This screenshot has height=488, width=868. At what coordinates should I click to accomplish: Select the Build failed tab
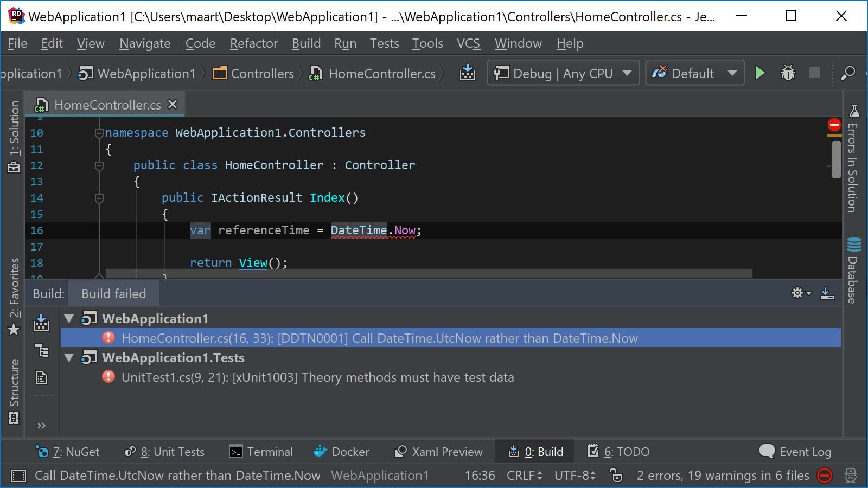114,293
